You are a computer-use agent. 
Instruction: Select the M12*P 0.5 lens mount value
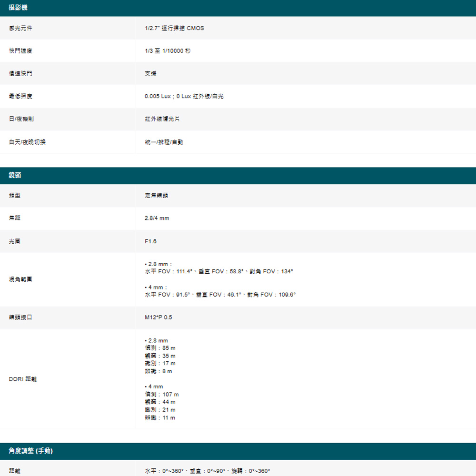[159, 317]
